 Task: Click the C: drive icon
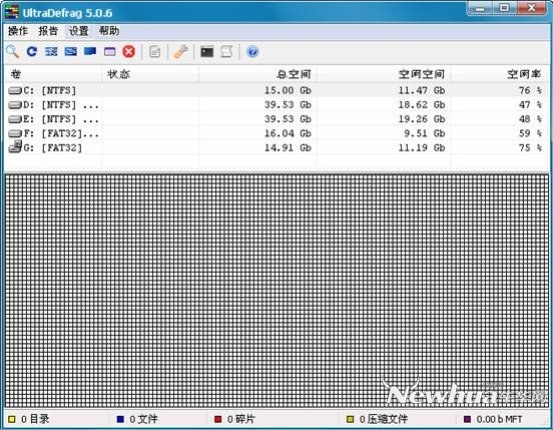(x=15, y=91)
